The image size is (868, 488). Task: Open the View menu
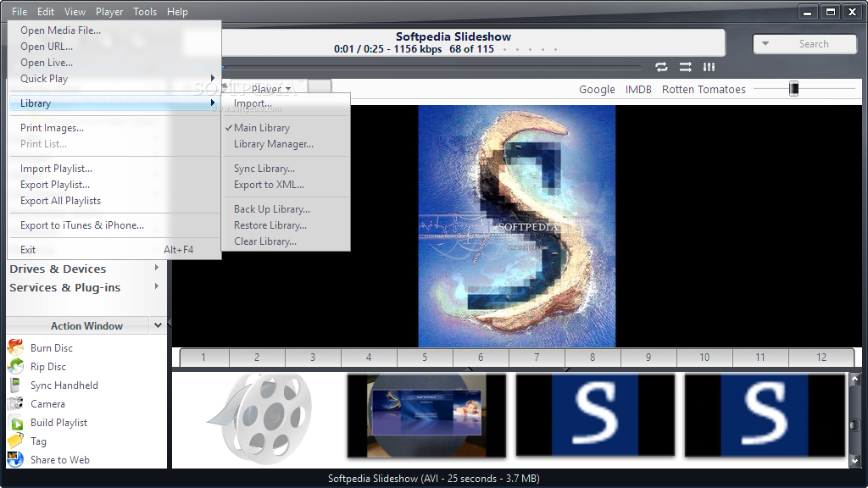click(75, 12)
